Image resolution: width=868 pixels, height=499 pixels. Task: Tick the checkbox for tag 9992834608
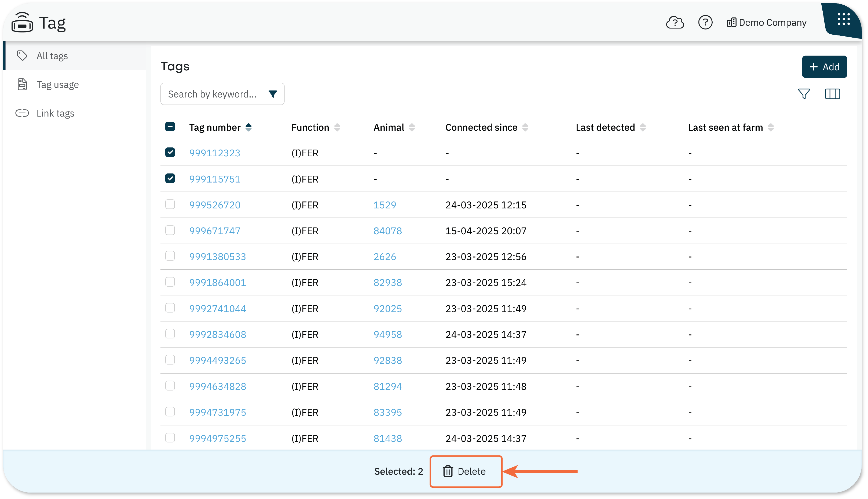point(170,334)
